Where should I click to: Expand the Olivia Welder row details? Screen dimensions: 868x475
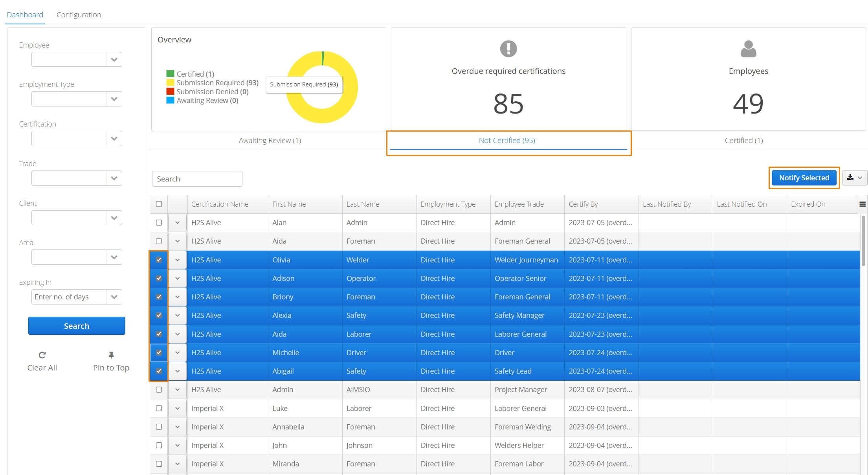[178, 260]
